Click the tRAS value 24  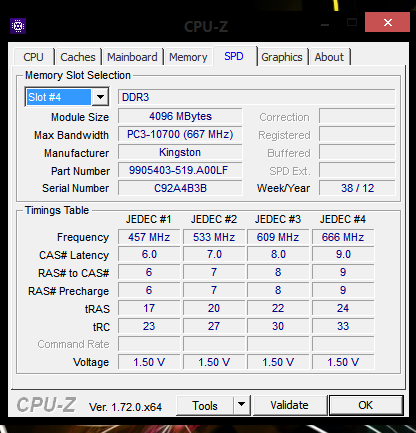(343, 308)
